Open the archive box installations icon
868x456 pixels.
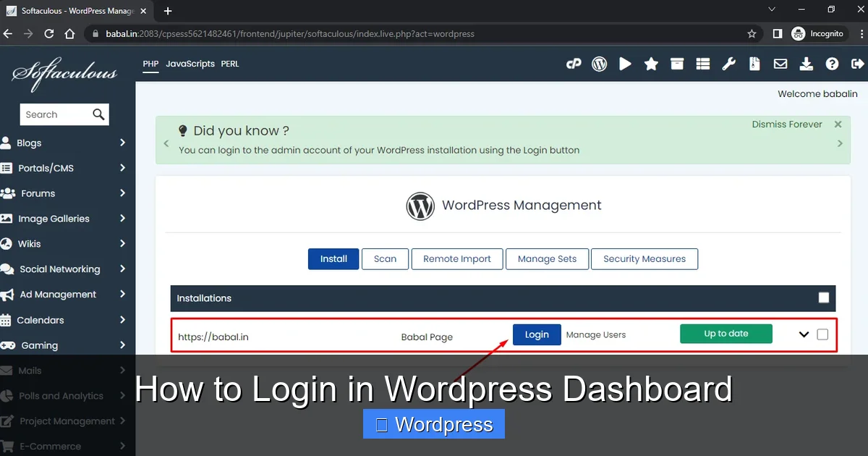coord(677,64)
